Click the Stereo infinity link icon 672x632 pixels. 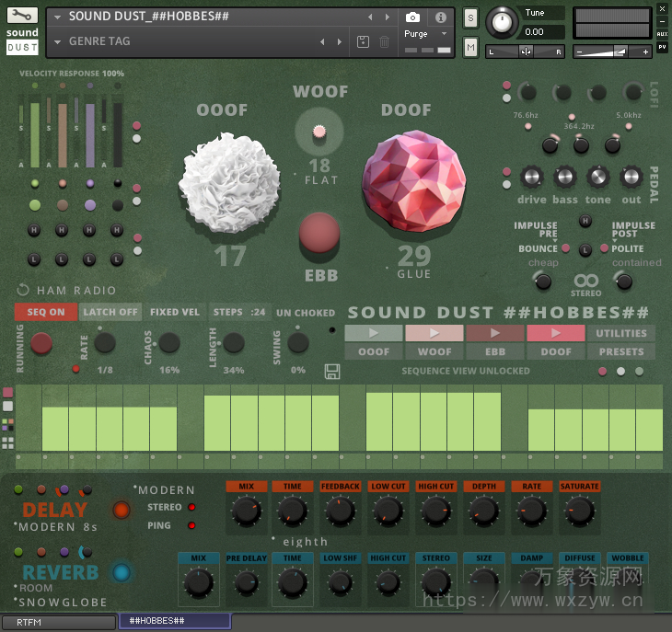pos(586,281)
